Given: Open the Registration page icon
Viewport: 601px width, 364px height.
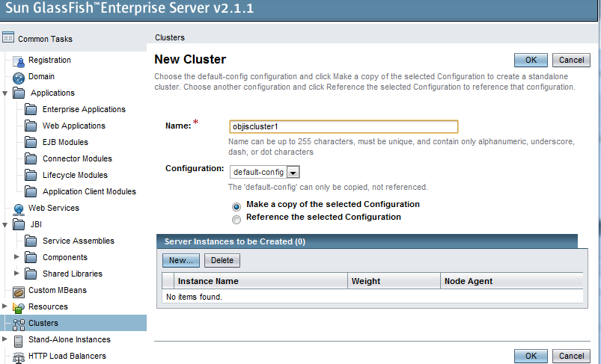Looking at the screenshot, I should tap(19, 61).
